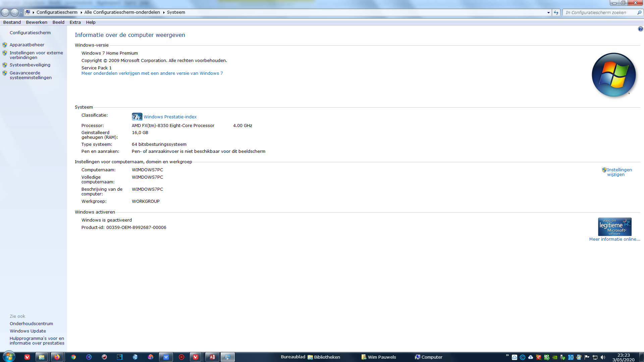Viewport: 644px width, 362px height.
Task: Open Apparaatbeheer from the sidebar
Action: [27, 45]
